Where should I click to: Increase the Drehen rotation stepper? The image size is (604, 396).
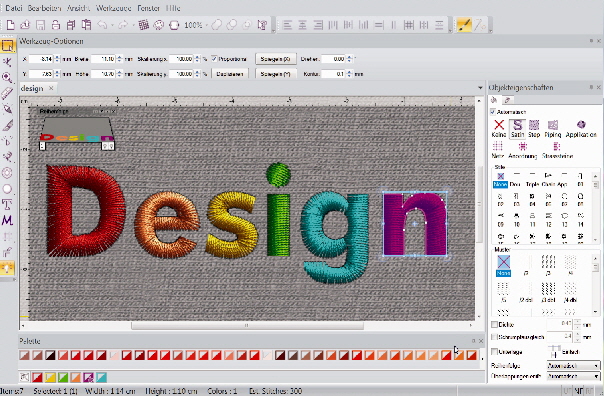coord(349,57)
